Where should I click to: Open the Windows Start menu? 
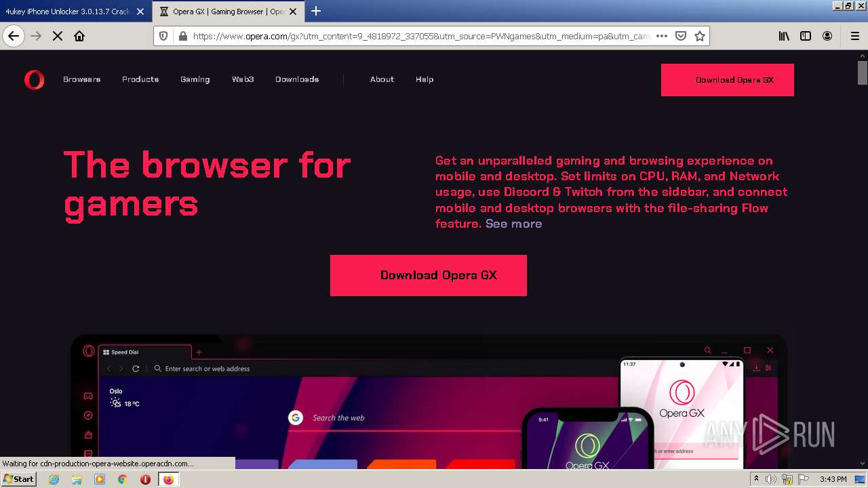(19, 479)
